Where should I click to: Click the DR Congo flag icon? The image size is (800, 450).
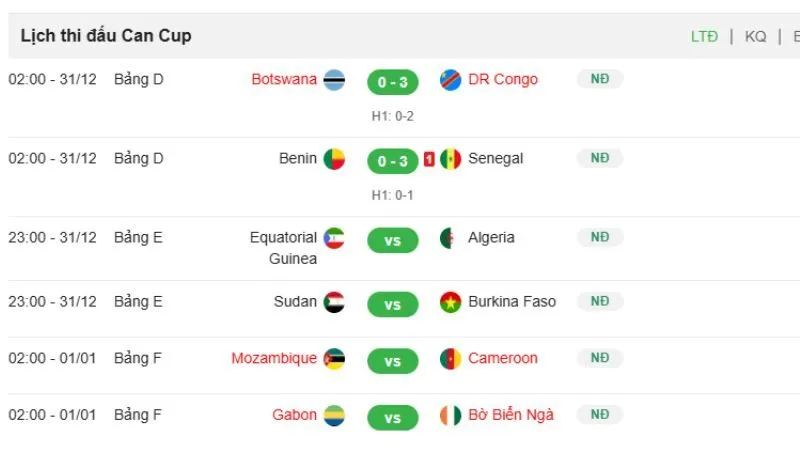click(451, 80)
